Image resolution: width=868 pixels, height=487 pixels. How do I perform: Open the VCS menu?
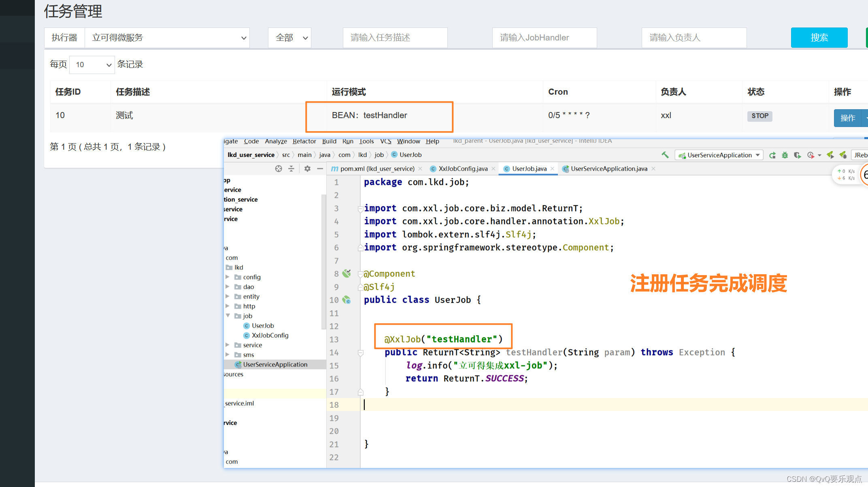[386, 141]
